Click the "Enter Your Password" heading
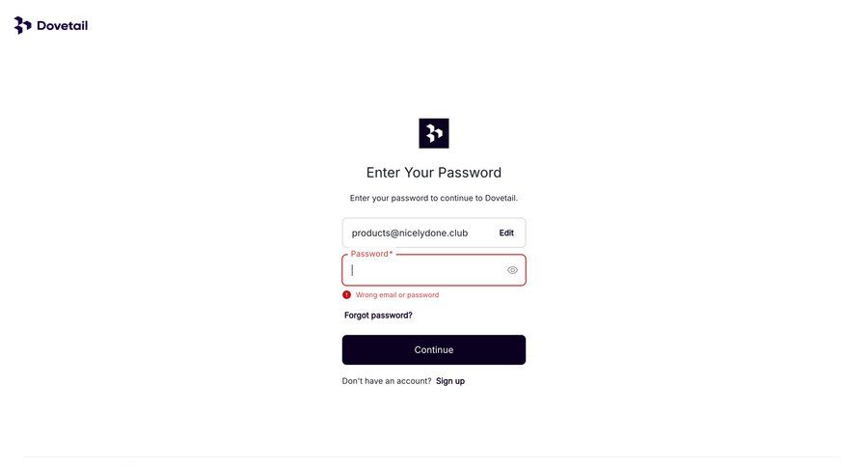 434,173
